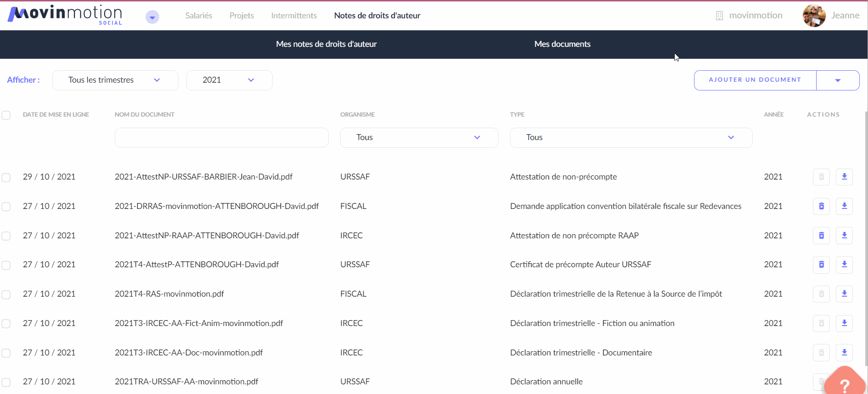Delete the 2021-DRRAS-movinmotion-ATTENBOROUGH-David.pdf document
The width and height of the screenshot is (868, 394).
click(x=821, y=206)
